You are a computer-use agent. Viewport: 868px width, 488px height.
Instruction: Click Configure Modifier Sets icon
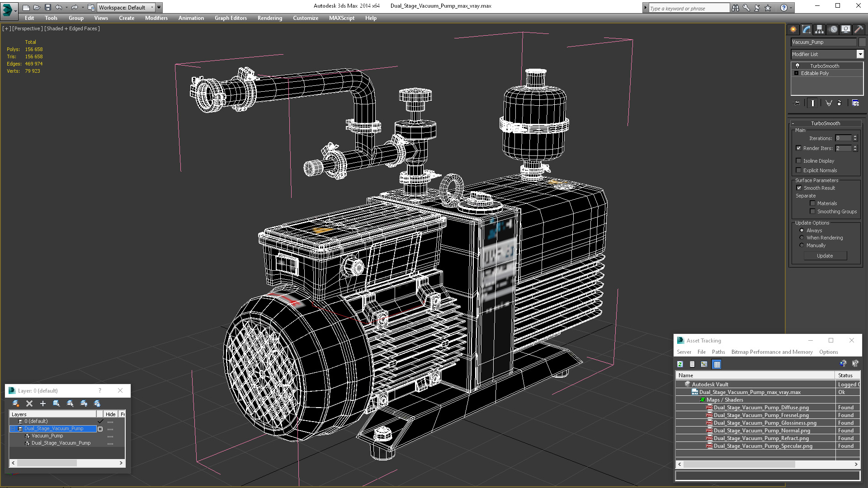855,103
